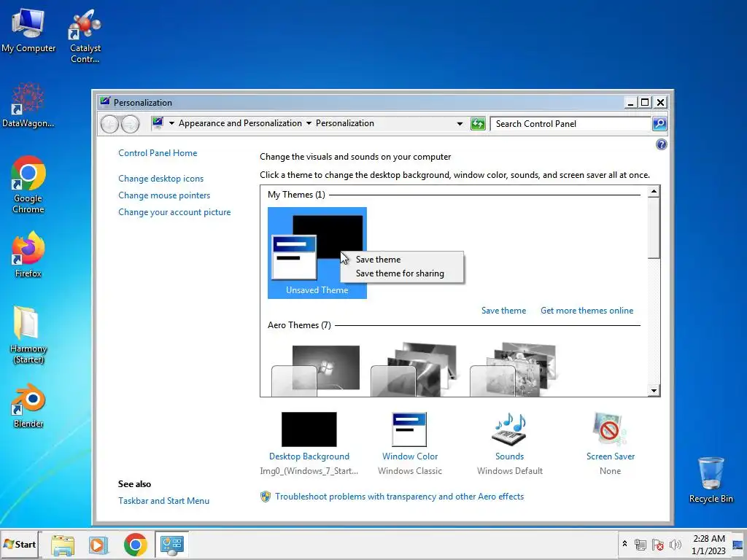Choose Save theme in context menu
Viewport: 747px width, 560px height.
[x=402, y=260]
